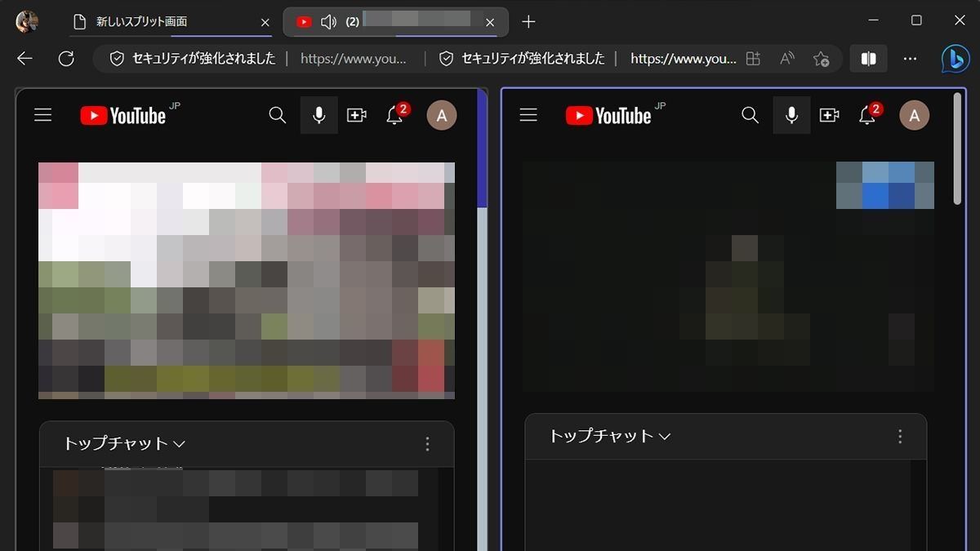Screen dimensions: 980x551
Task: Click the right pane vertical scrollbar
Action: 957,149
